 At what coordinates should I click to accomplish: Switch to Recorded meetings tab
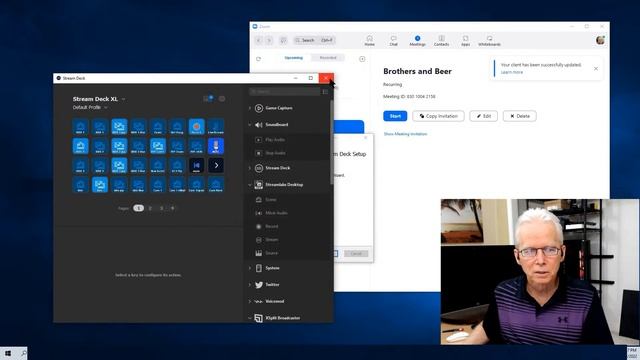click(x=328, y=58)
